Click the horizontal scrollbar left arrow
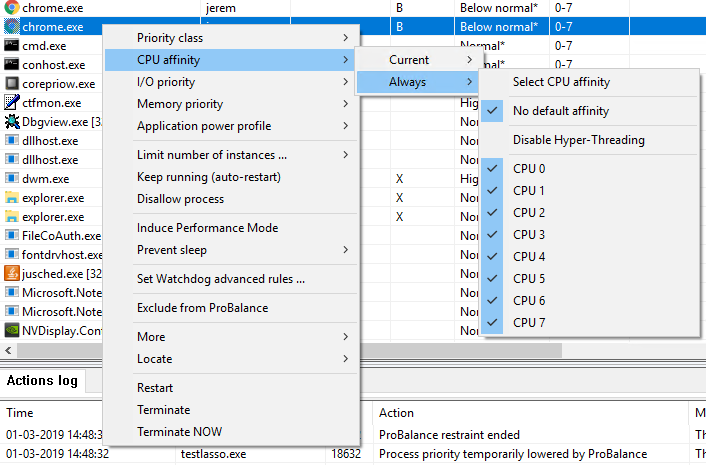This screenshot has width=706, height=465. pyautogui.click(x=8, y=350)
